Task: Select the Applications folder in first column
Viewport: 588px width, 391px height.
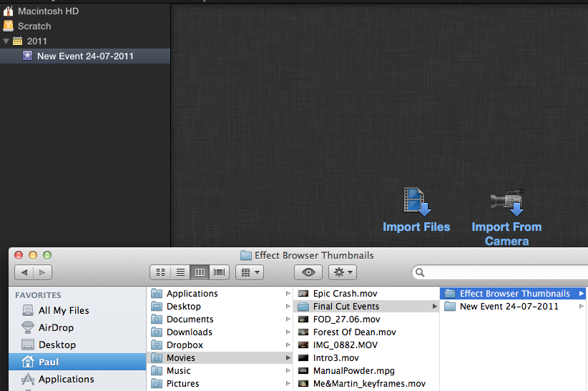Action: click(220, 294)
